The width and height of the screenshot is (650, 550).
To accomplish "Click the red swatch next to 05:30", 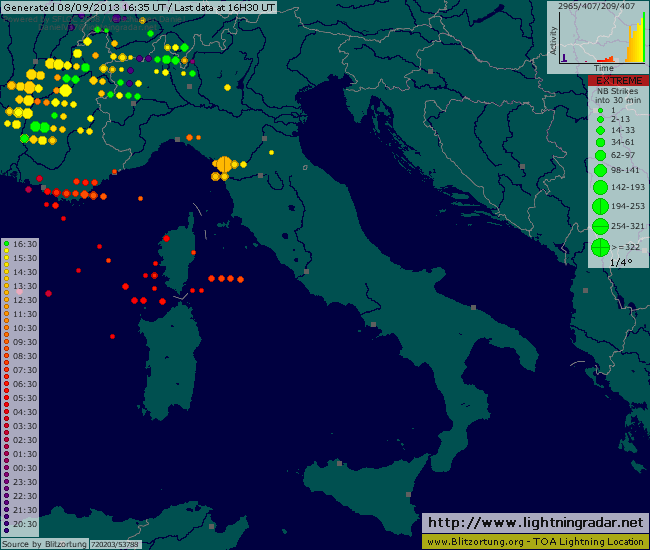I will 6,398.
